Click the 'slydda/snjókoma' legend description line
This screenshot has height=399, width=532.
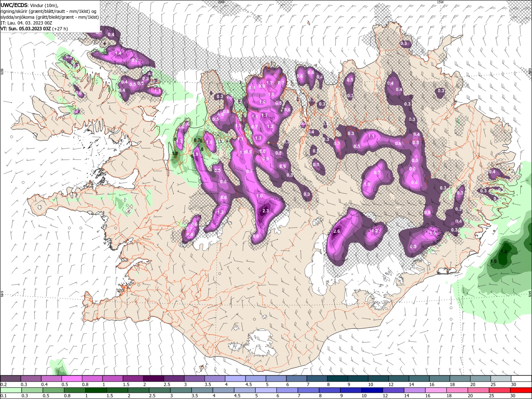49,17
